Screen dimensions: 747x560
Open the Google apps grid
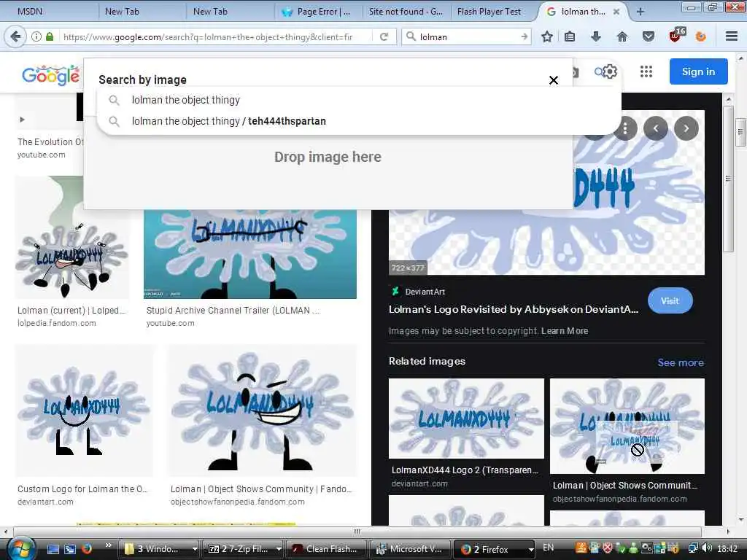tap(646, 72)
